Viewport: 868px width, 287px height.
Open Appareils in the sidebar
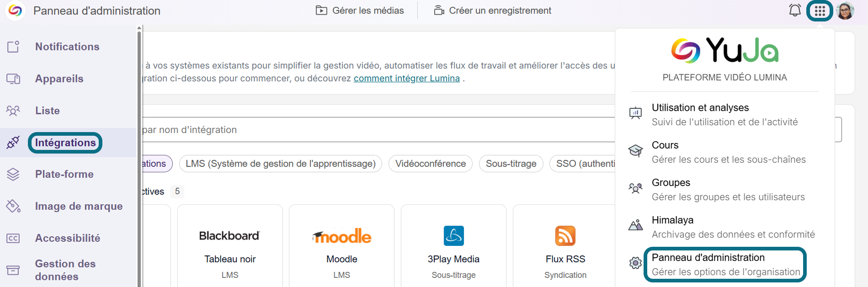[x=59, y=79]
